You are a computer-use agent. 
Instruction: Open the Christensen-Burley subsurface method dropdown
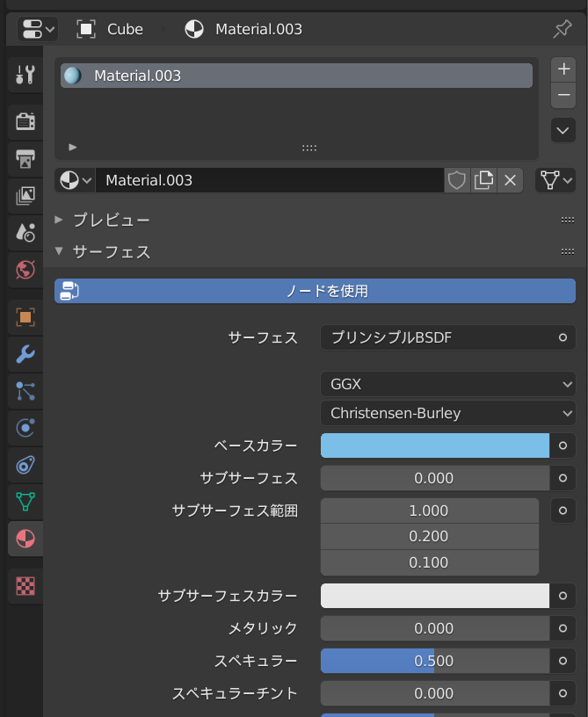(448, 413)
